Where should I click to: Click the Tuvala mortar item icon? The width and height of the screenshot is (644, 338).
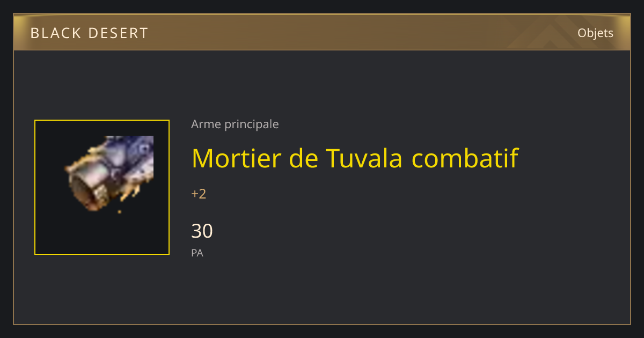click(109, 173)
